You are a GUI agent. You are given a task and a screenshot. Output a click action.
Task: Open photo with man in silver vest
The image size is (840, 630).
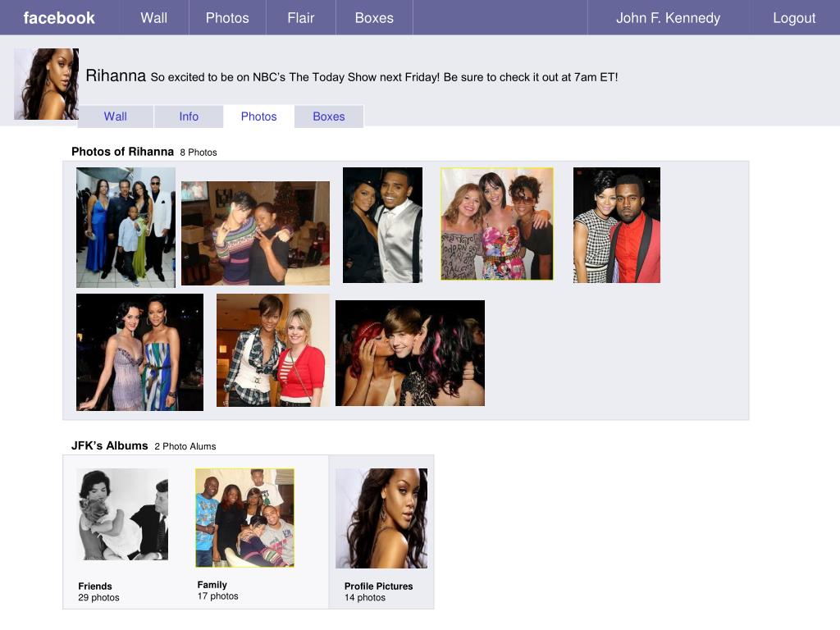pos(382,225)
